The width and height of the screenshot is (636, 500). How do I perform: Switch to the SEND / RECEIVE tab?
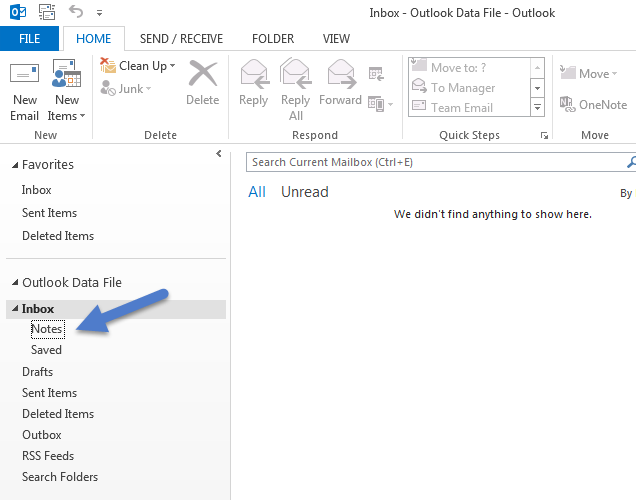click(181, 39)
